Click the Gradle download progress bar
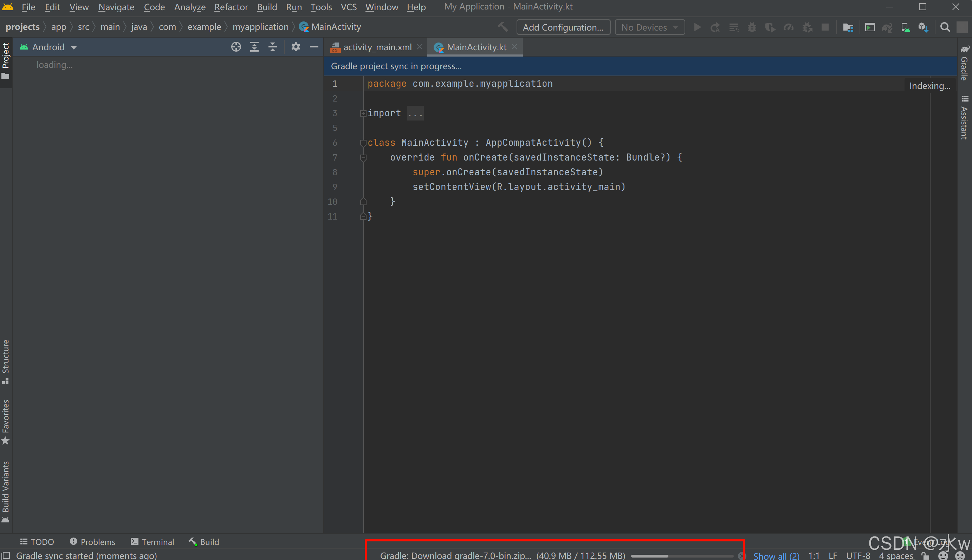Screen dimensions: 972x560 tap(682, 556)
